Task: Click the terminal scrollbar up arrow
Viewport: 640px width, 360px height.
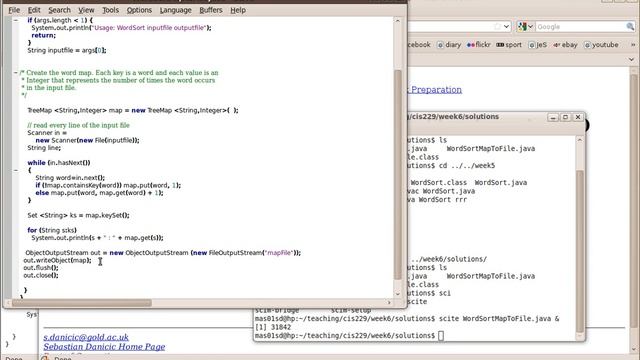Action: (x=580, y=140)
